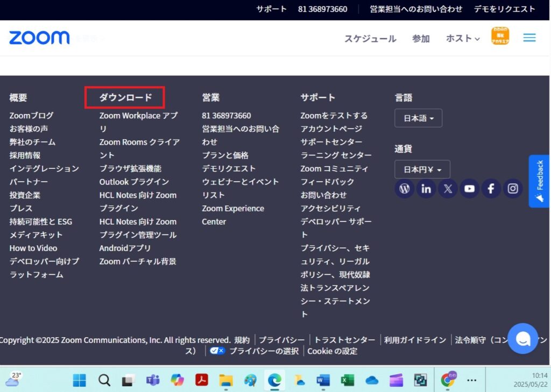Open taskbar Search
Screen dimensions: 551x392
104,380
